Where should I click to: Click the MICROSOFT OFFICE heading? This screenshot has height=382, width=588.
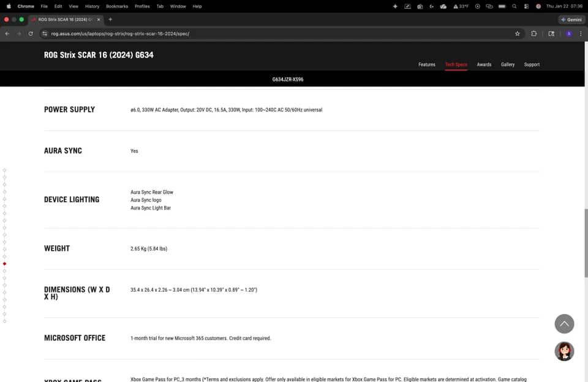75,338
